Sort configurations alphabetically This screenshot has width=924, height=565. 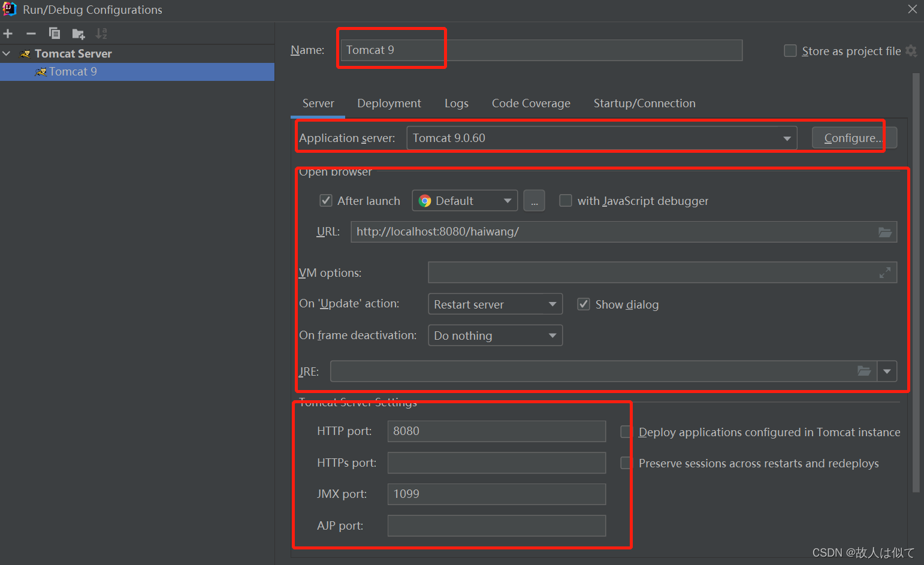point(102,34)
